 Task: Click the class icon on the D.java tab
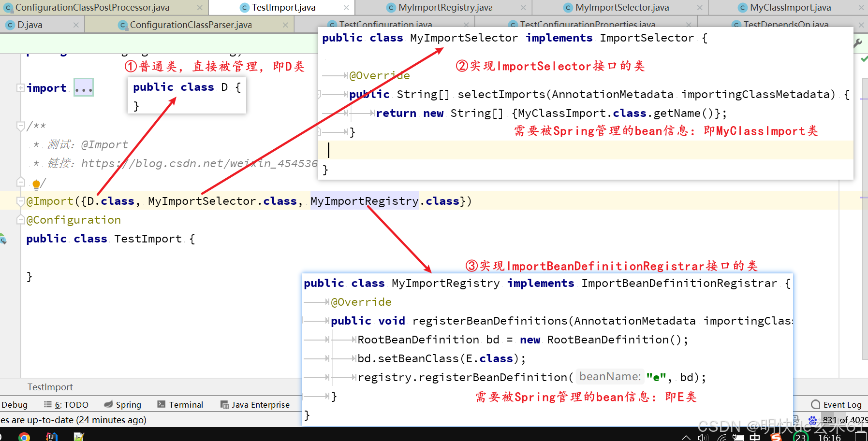click(x=10, y=25)
